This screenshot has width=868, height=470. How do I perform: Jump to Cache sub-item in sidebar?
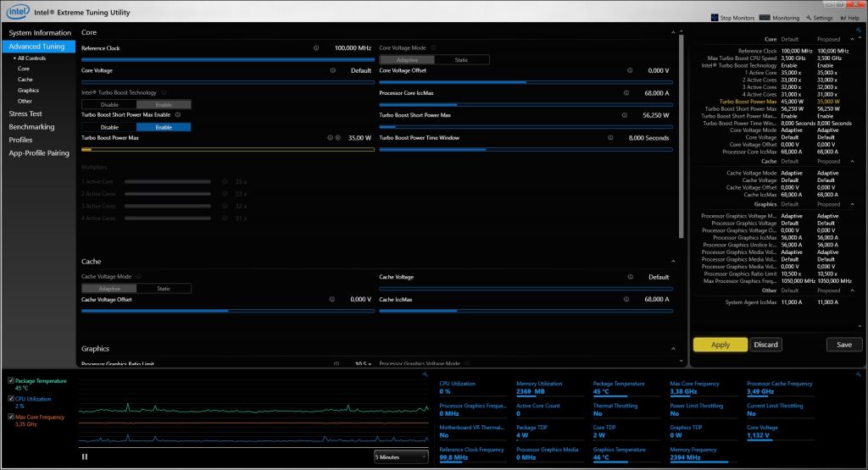[x=25, y=80]
